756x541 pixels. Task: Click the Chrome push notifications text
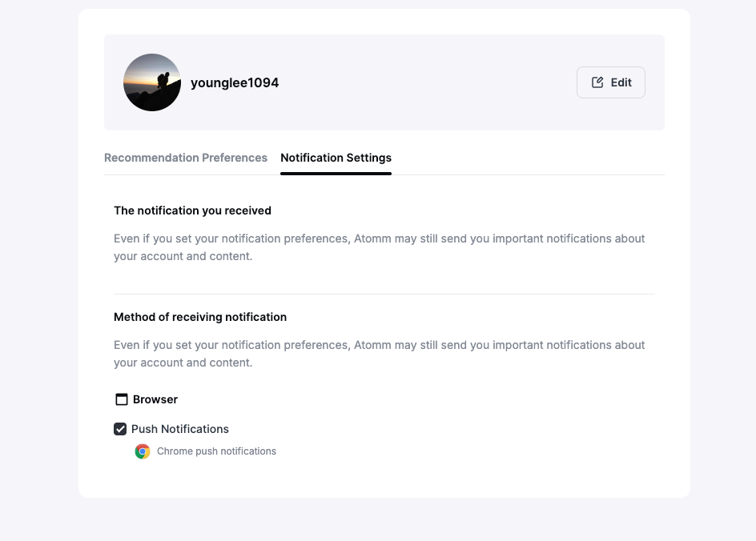point(216,451)
